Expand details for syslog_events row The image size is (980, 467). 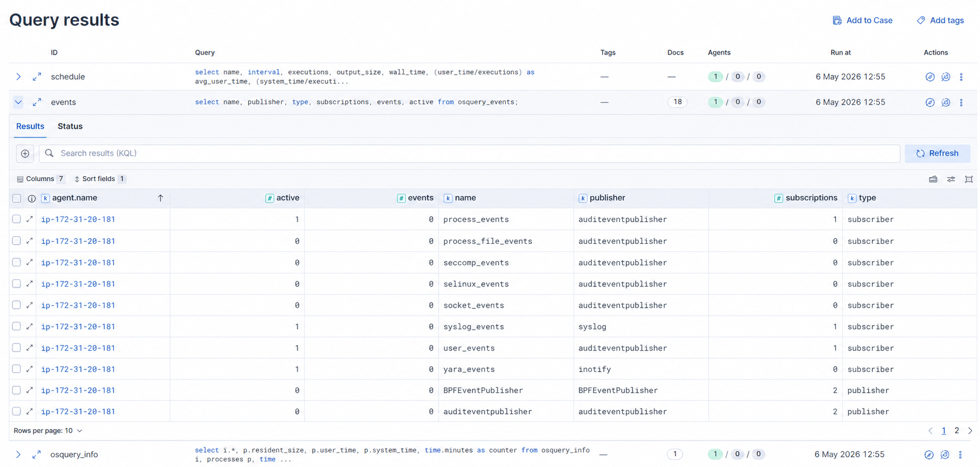tap(30, 326)
